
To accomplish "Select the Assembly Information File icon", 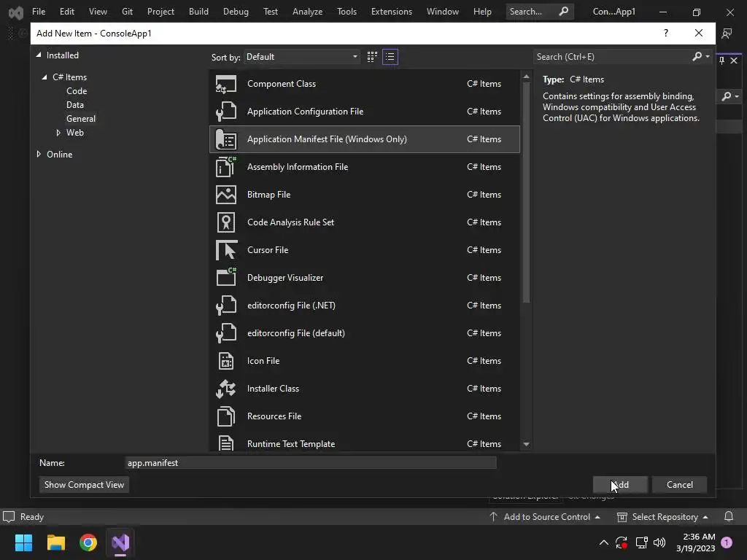I will pos(226,167).
